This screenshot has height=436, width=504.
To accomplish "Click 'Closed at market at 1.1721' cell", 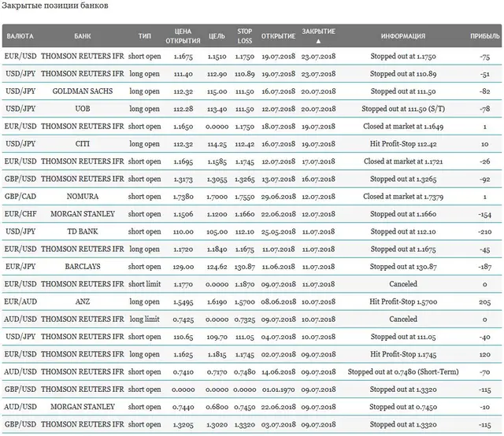I will (403, 161).
